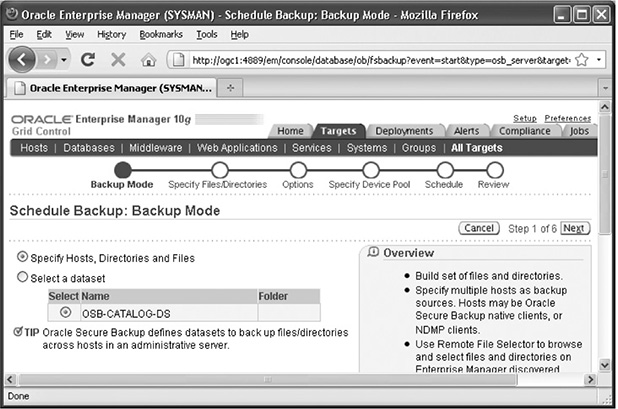
Task: Click the browser Forward arrow button
Action: pyautogui.click(x=47, y=60)
